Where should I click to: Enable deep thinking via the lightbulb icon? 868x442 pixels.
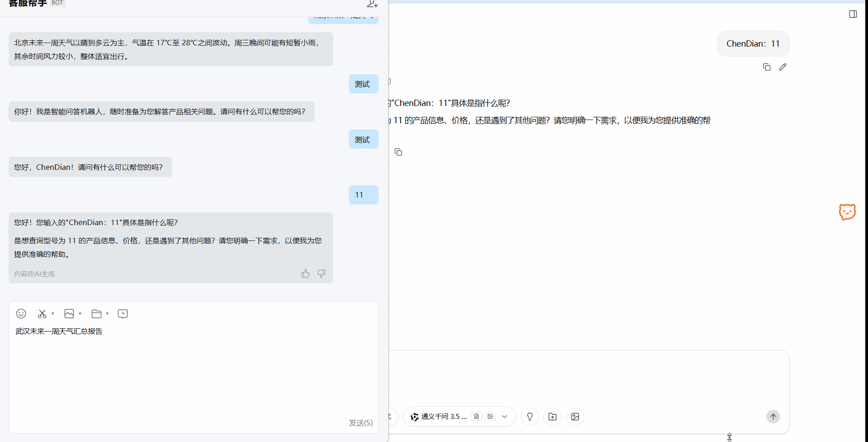point(530,416)
